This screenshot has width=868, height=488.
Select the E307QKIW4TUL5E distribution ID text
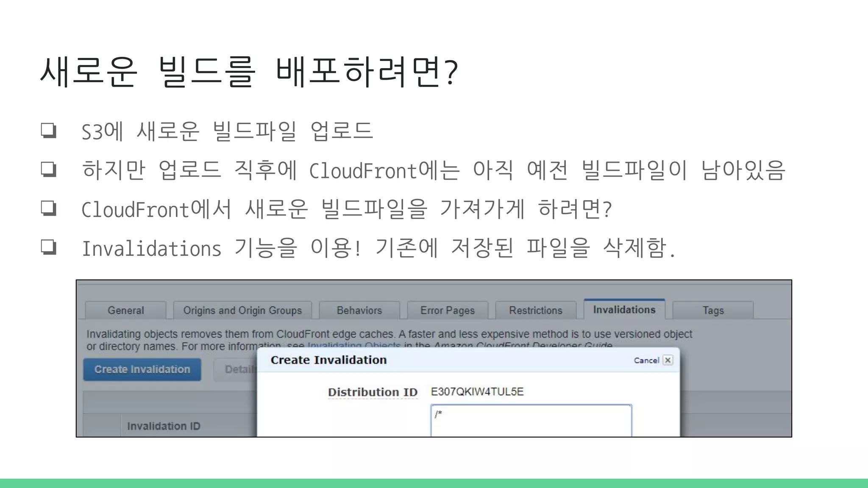477,391
